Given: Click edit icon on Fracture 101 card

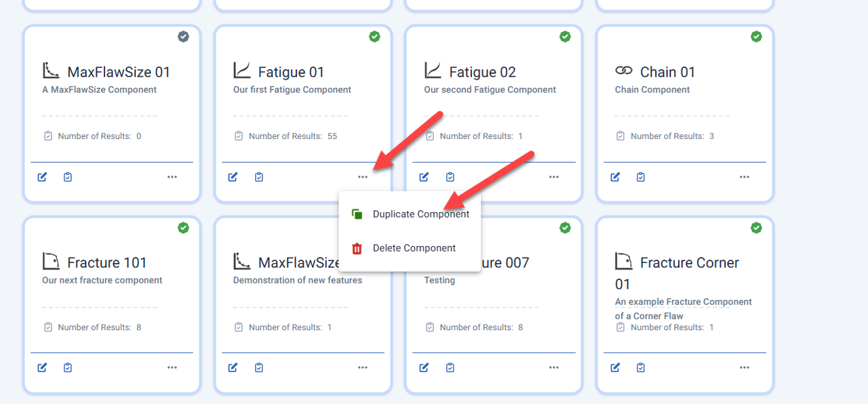Looking at the screenshot, I should (43, 367).
